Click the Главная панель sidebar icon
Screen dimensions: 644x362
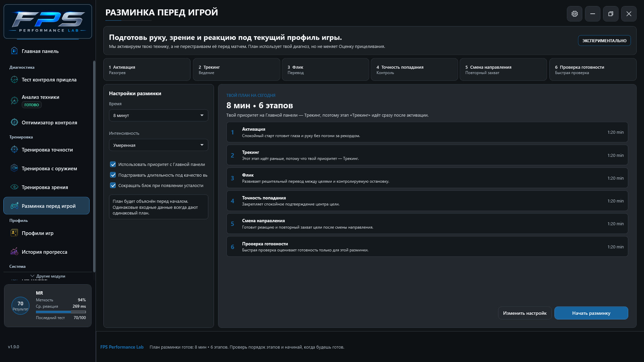click(14, 51)
